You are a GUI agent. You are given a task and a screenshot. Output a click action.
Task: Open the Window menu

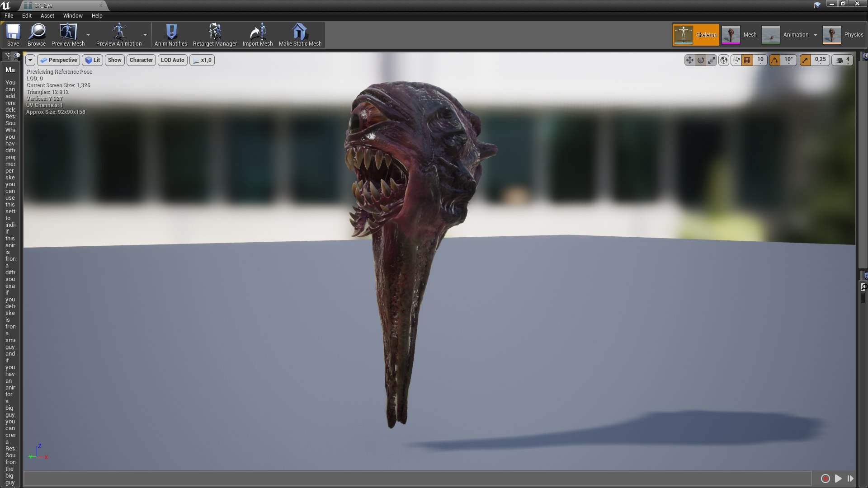coord(72,15)
